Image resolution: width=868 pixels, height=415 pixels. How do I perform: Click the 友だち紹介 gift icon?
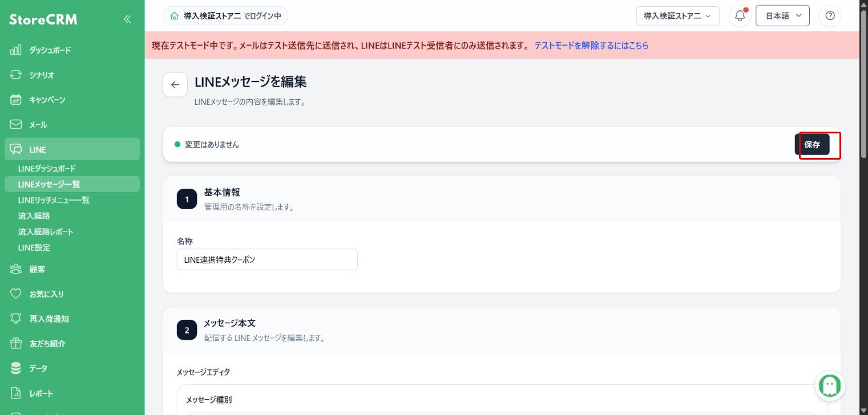16,344
